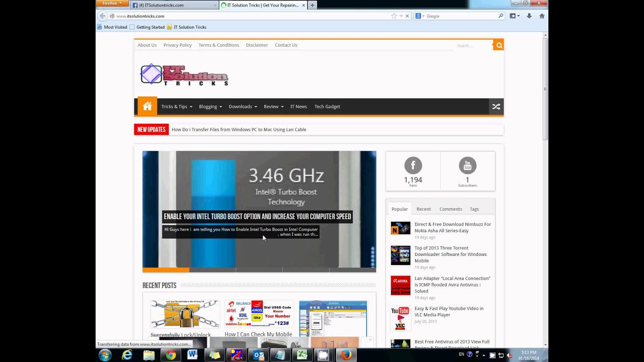
Task: Click the Google search input field
Action: click(x=461, y=16)
